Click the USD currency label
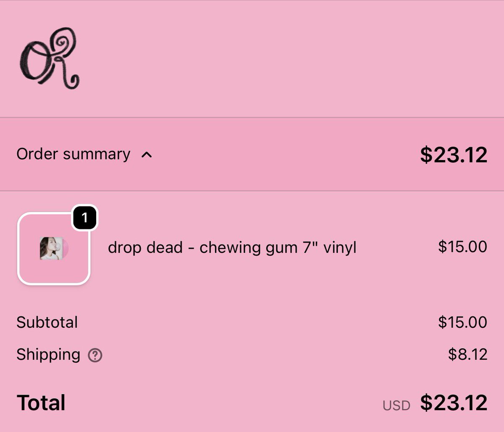This screenshot has width=504, height=432. [396, 406]
